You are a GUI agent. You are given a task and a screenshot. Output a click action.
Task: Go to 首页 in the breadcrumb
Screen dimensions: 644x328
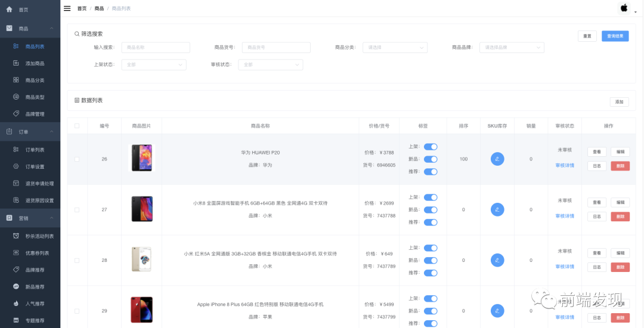pyautogui.click(x=82, y=8)
